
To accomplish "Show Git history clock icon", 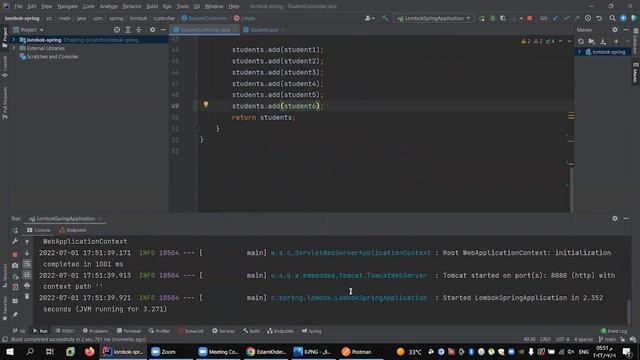I will [588, 18].
